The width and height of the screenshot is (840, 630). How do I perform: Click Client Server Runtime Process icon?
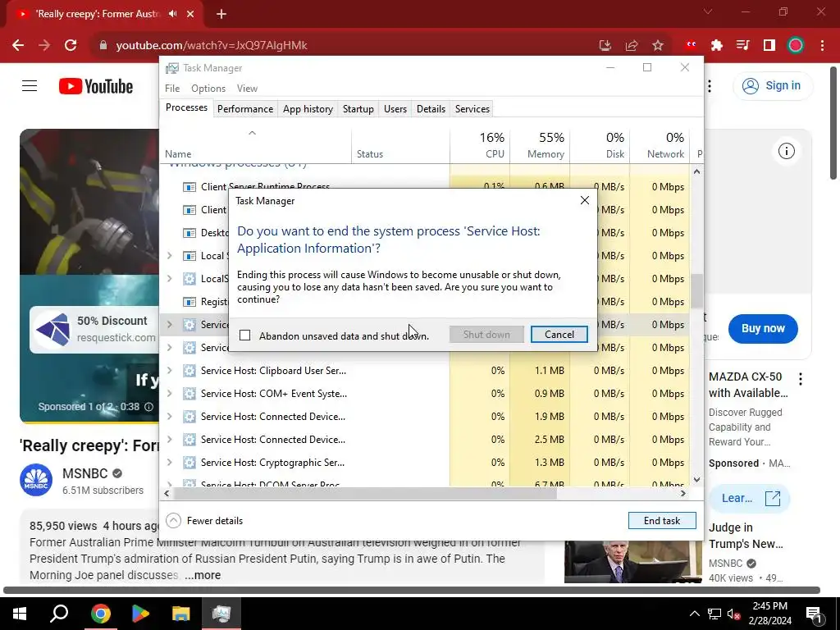click(x=189, y=187)
